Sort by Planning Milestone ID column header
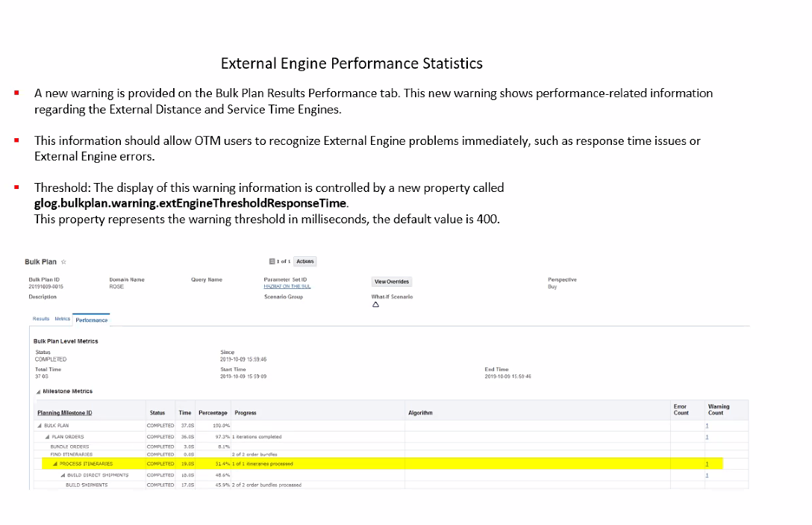This screenshot has width=812, height=525. tap(65, 413)
